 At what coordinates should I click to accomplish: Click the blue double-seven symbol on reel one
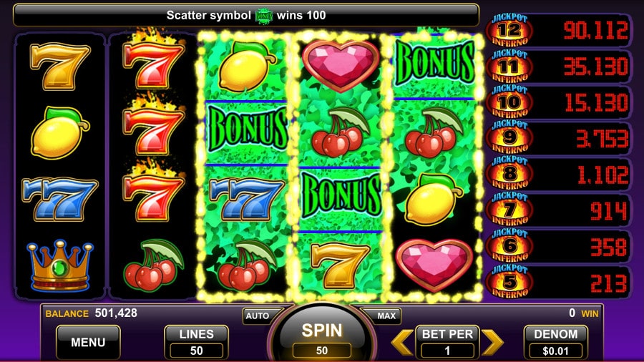60,199
